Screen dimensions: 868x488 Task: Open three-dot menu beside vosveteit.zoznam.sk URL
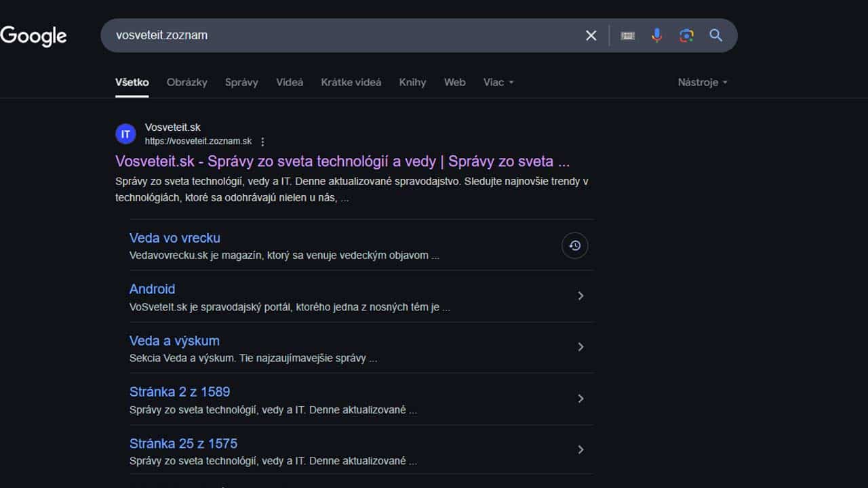[x=263, y=142]
